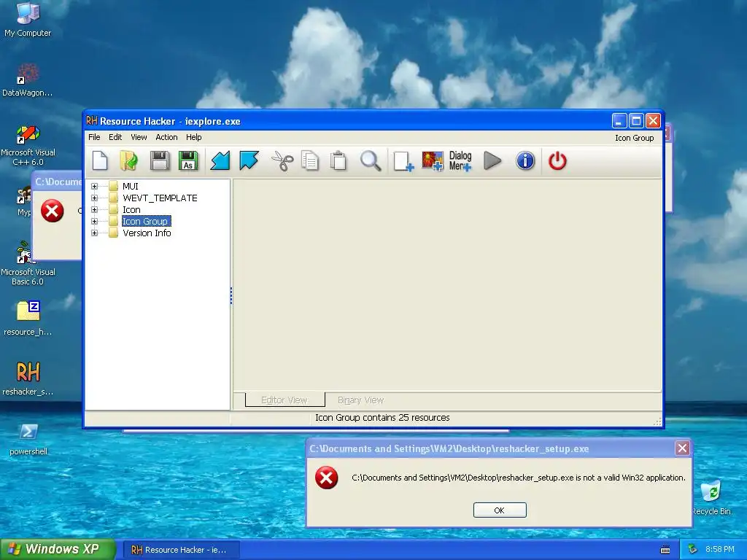Select the My Computer desktop icon
Viewport: 747px width, 560px height.
coord(28,20)
